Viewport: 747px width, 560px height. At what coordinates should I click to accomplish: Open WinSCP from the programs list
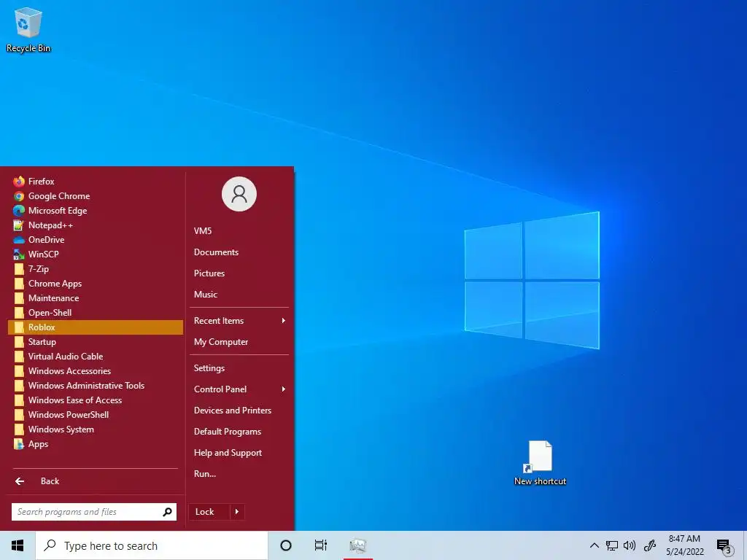(x=96, y=254)
